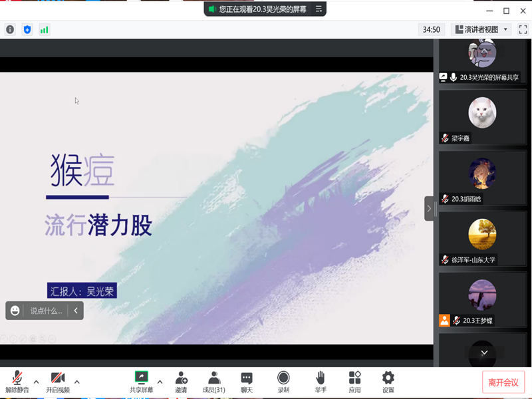The width and height of the screenshot is (532, 399).
Task: Expand audio options arrow beside 解除静音
Action: (37, 382)
